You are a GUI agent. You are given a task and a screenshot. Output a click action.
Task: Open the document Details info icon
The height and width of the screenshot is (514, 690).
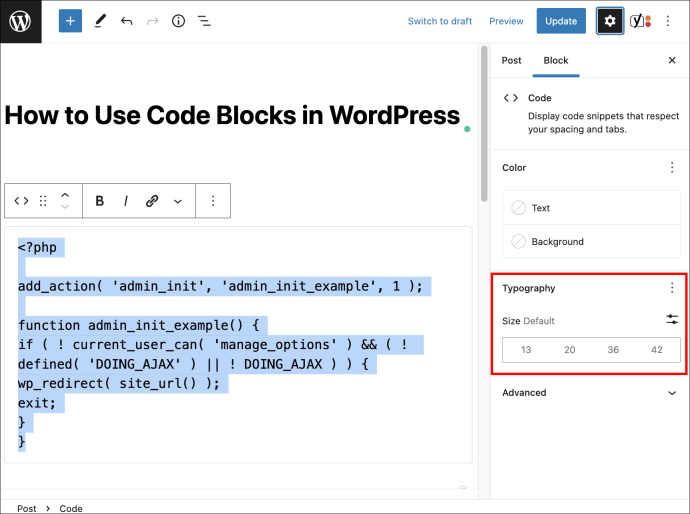(x=178, y=21)
